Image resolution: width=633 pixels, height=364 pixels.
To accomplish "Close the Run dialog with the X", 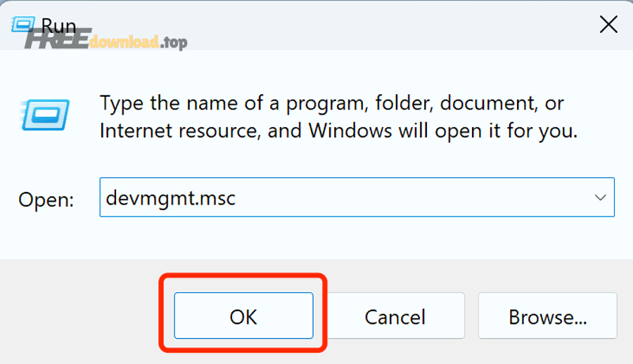I will [608, 25].
